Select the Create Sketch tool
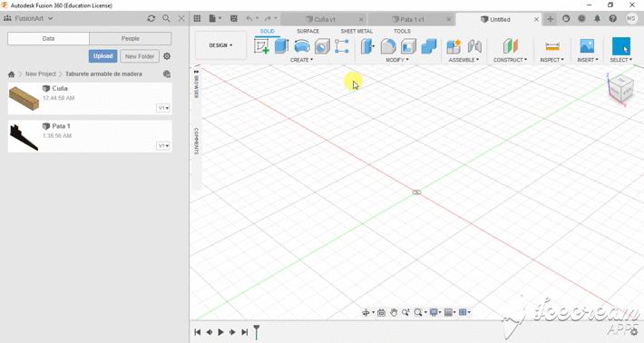The width and height of the screenshot is (644, 343). point(261,46)
